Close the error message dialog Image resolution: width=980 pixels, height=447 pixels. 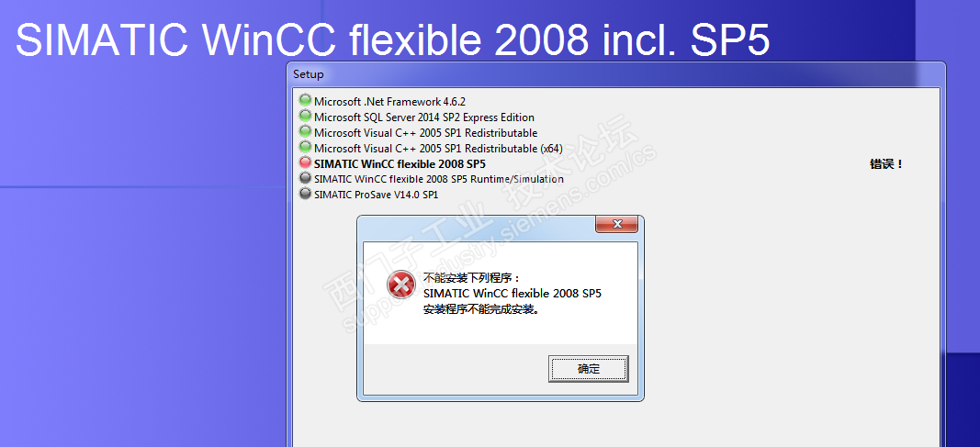click(617, 224)
